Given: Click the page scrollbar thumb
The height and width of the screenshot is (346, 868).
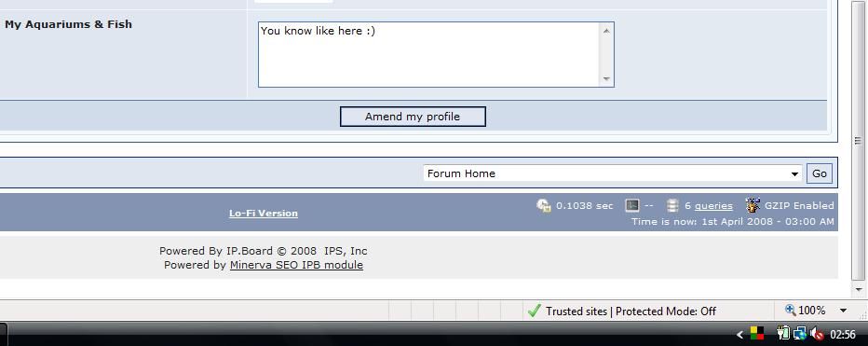Looking at the screenshot, I should 859,141.
